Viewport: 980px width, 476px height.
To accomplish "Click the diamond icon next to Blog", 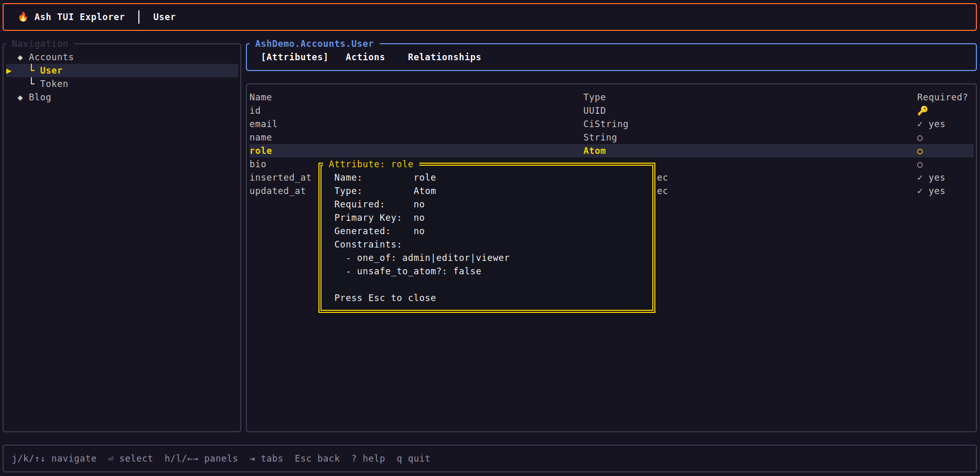I will point(20,98).
